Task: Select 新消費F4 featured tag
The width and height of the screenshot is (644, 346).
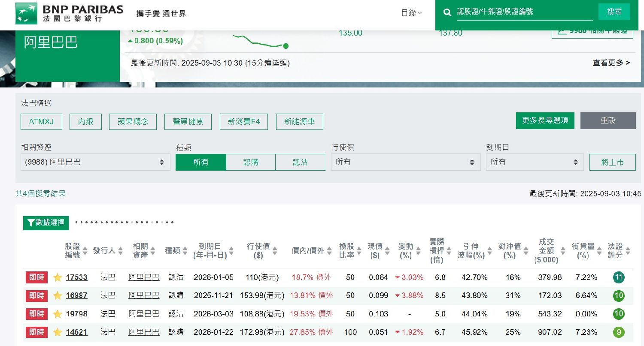Action: click(x=244, y=122)
